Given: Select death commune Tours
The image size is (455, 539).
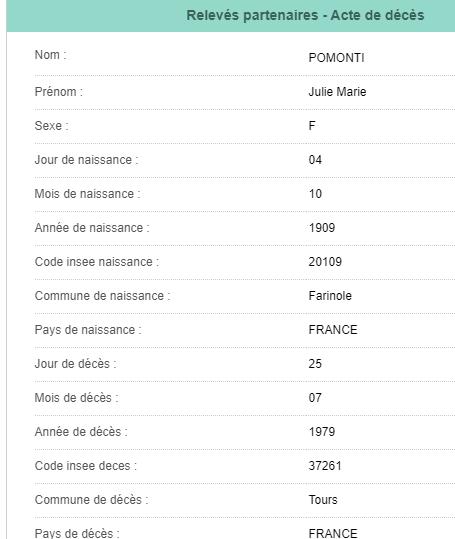Looking at the screenshot, I should (323, 500).
